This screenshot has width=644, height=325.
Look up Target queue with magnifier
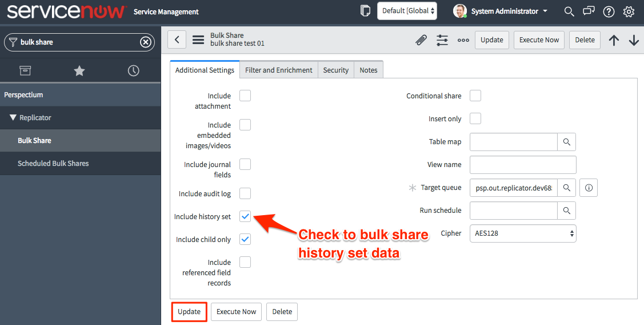coord(567,188)
